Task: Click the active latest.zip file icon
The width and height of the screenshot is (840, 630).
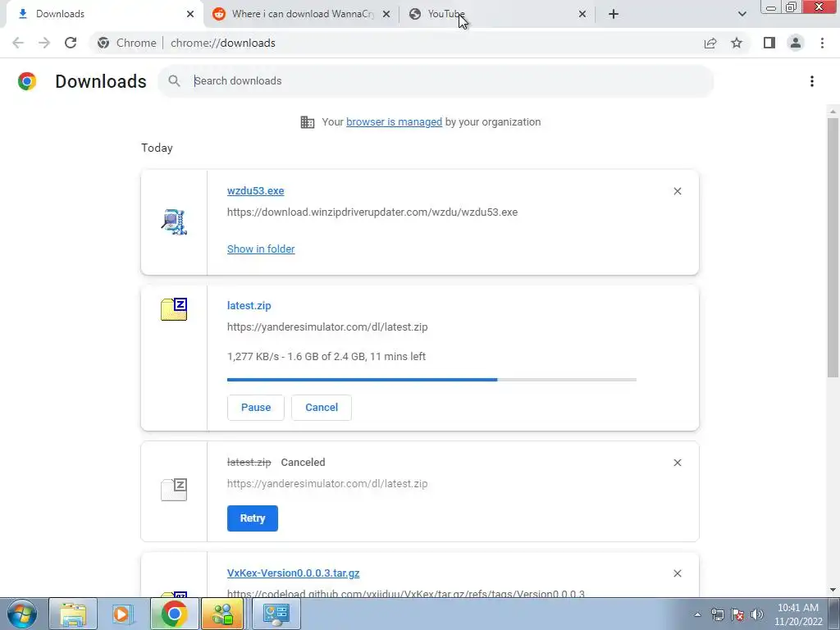Action: click(x=174, y=309)
